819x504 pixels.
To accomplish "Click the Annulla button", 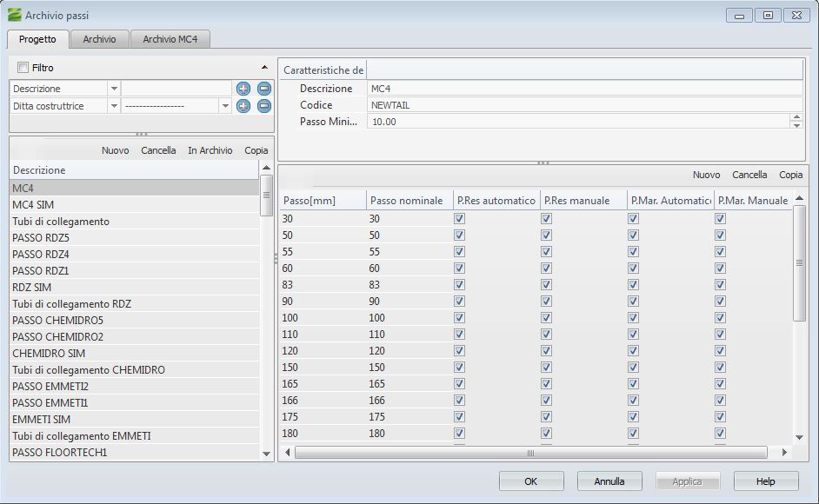I will (609, 481).
